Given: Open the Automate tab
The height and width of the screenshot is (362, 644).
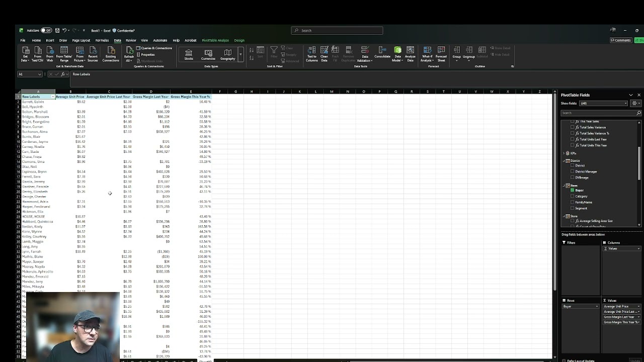Looking at the screenshot, I should click(160, 40).
